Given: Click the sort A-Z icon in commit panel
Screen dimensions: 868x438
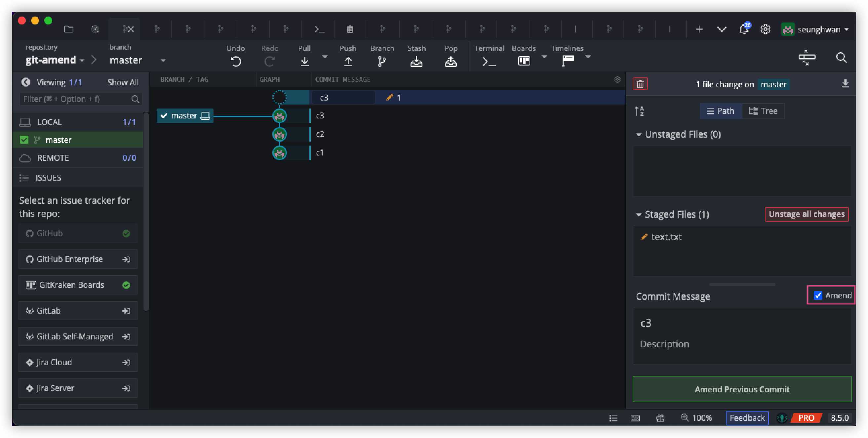Looking at the screenshot, I should (x=639, y=111).
